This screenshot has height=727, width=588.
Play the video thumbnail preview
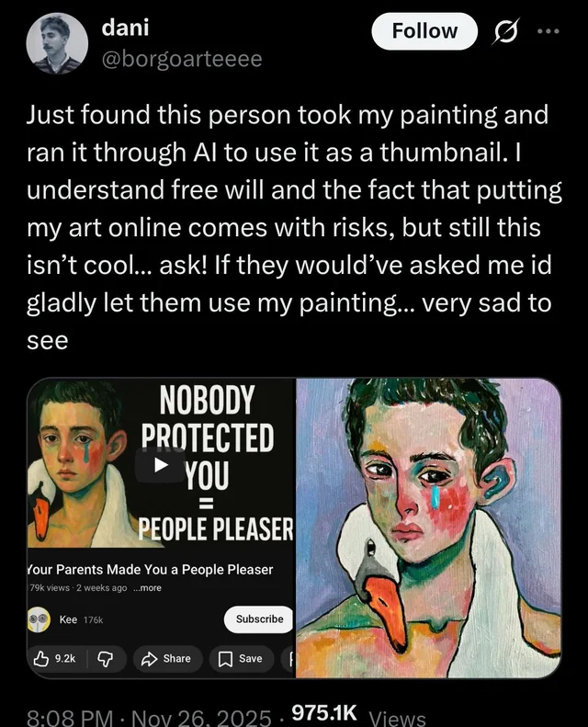pos(161,464)
